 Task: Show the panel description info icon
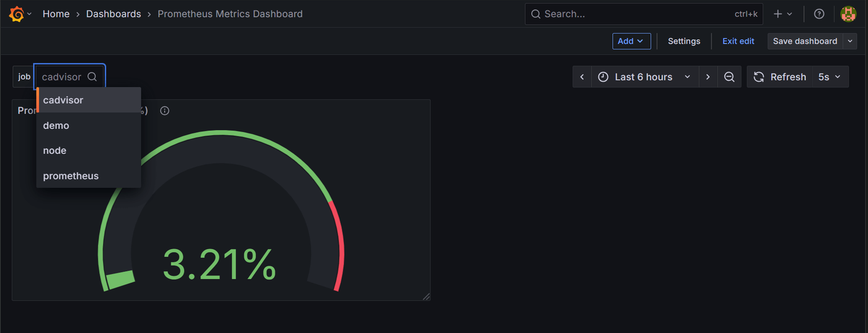coord(165,111)
